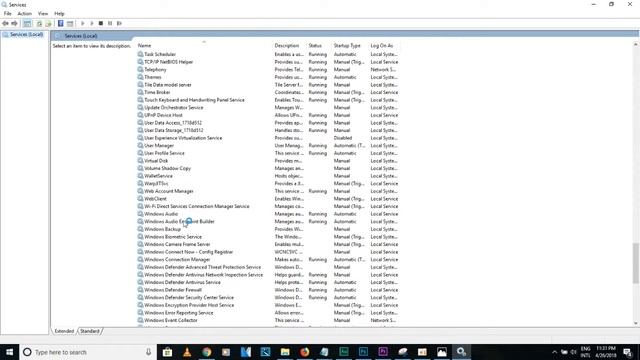The image size is (640, 360).
Task: Click the taskbar search box
Action: [x=88, y=352]
